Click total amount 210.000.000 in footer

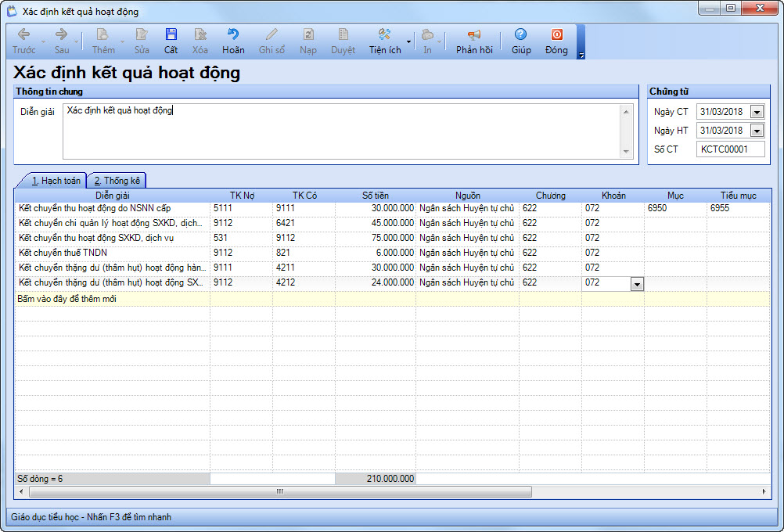(376, 479)
